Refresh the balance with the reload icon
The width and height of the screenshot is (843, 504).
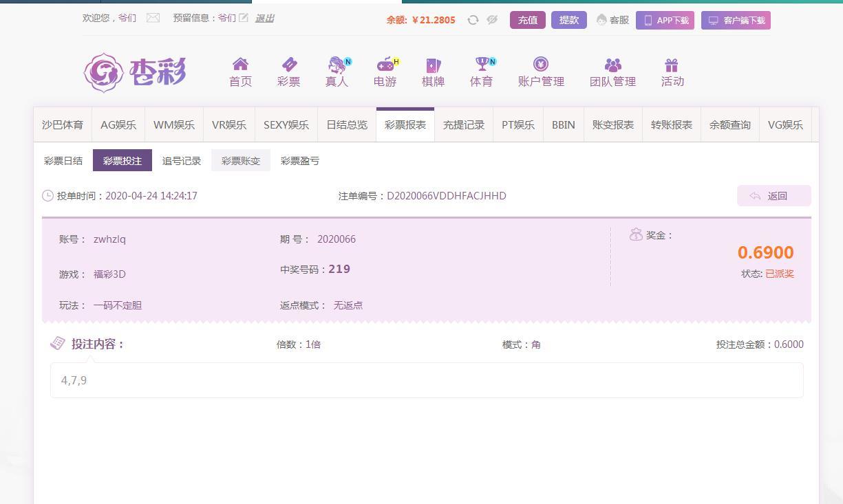click(x=473, y=20)
